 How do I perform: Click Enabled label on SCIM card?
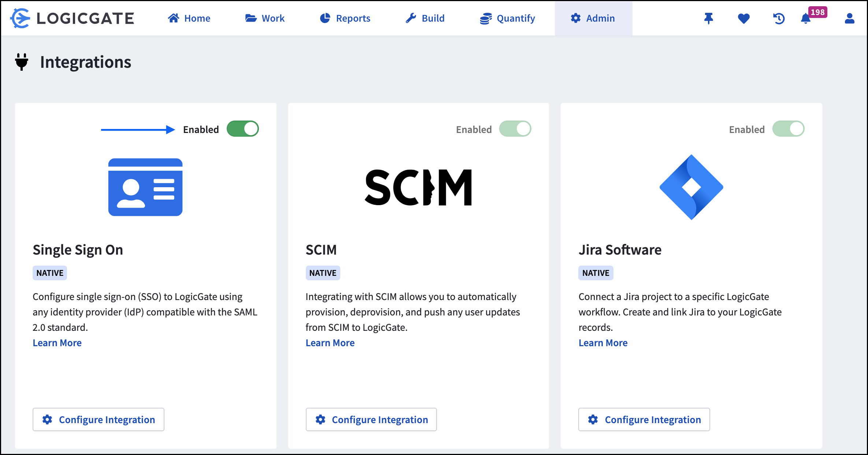(474, 129)
